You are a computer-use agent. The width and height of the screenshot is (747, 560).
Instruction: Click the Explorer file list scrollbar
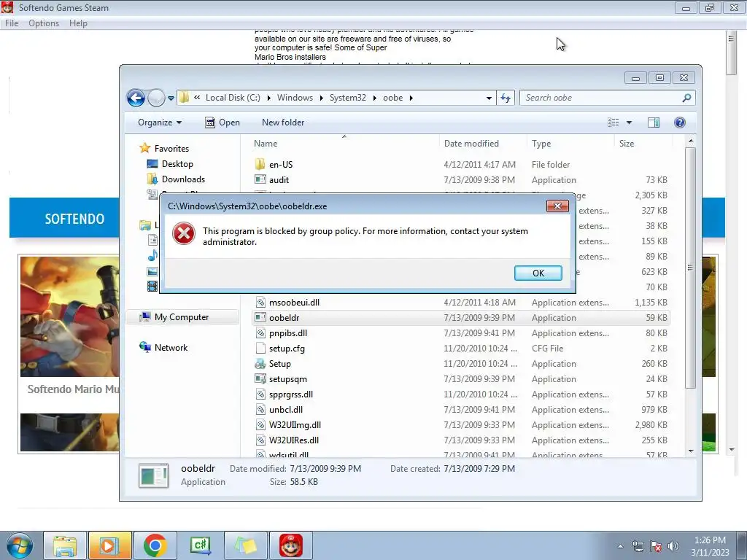pos(690,268)
